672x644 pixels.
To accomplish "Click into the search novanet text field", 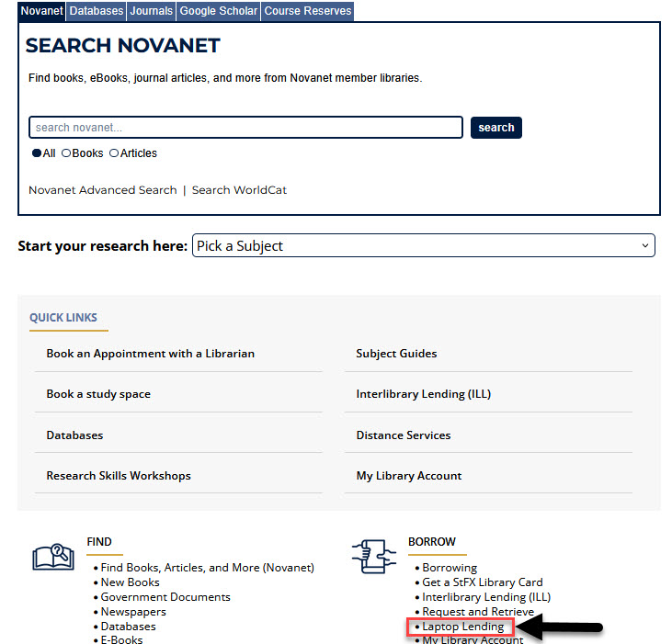I will [245, 128].
